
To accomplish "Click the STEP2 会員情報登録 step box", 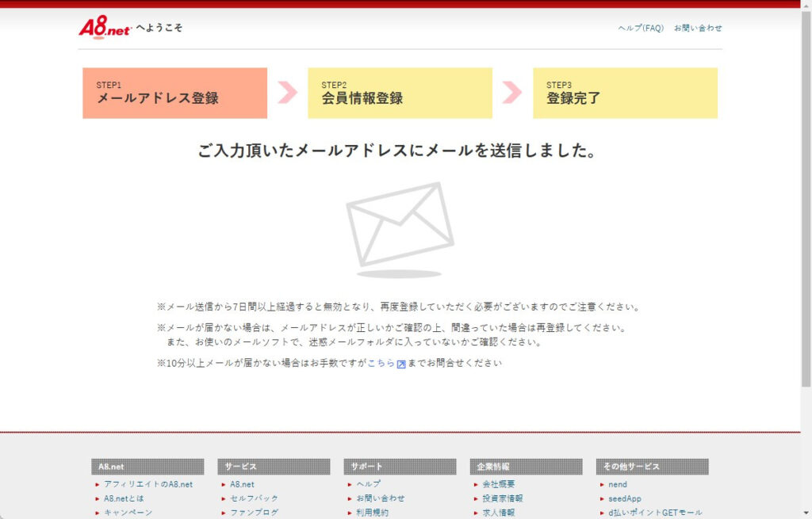I will pos(400,93).
